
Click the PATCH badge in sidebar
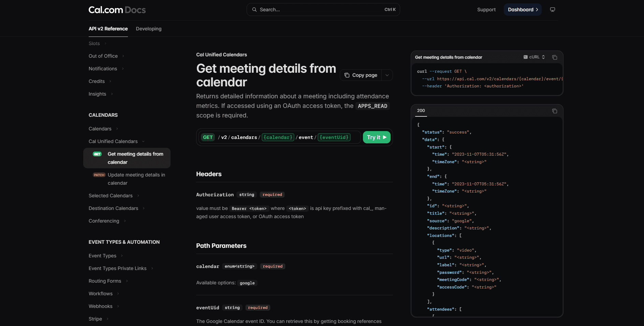point(99,175)
